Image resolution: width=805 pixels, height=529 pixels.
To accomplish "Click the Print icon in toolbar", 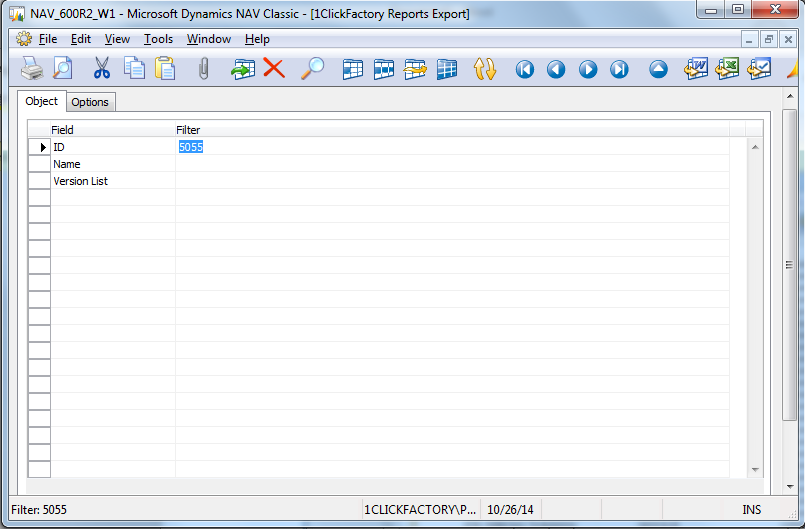I will pos(32,69).
